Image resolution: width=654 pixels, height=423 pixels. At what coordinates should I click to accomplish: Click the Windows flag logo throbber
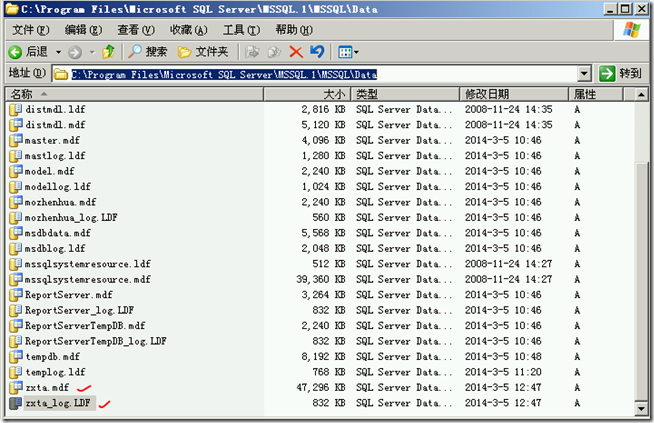point(631,30)
